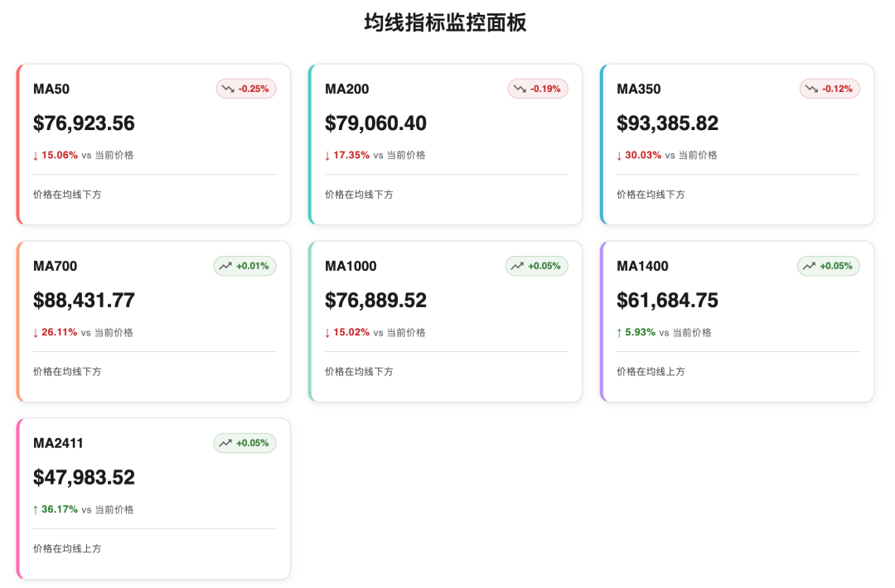Click the 17.35% deviation figure
The width and height of the screenshot is (895, 588).
[351, 155]
